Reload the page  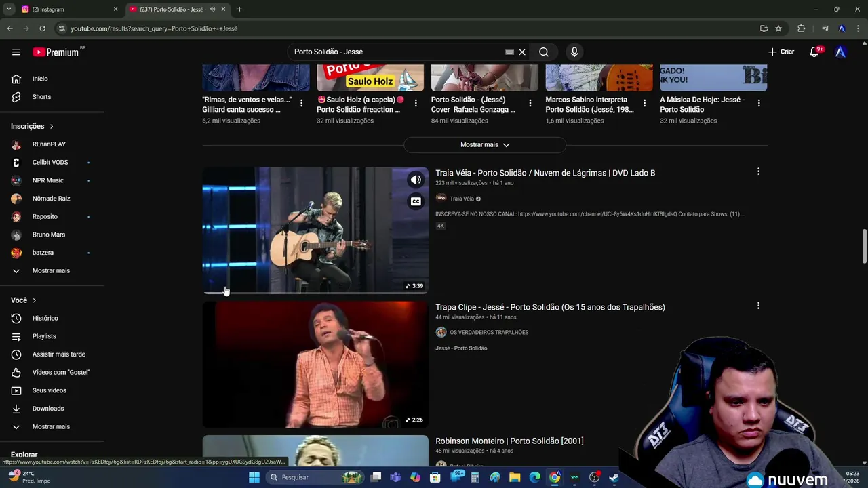click(x=42, y=28)
